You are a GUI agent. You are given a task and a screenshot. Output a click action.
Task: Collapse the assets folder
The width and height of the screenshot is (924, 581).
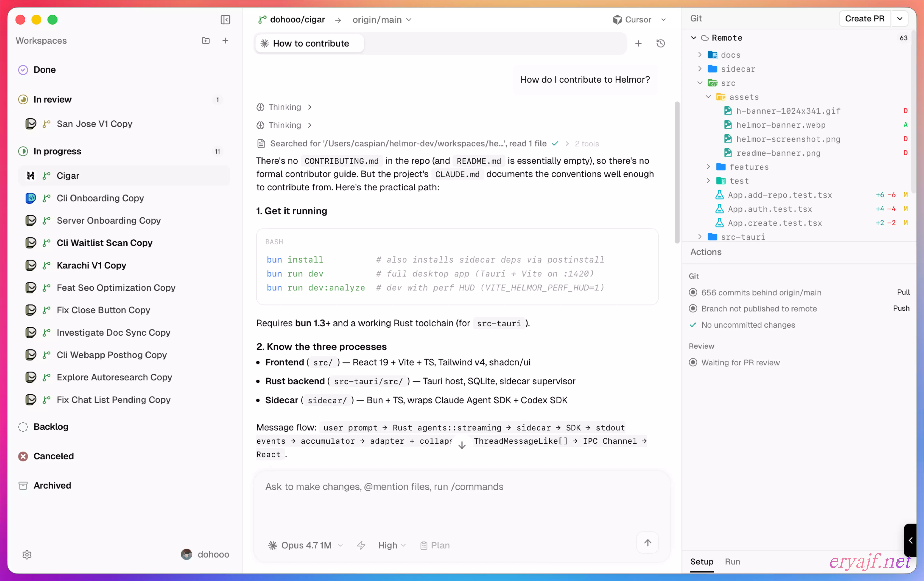(708, 97)
